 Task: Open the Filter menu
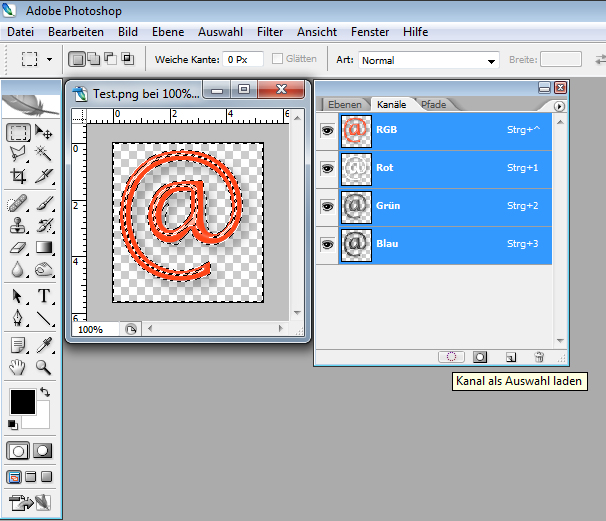click(x=270, y=32)
